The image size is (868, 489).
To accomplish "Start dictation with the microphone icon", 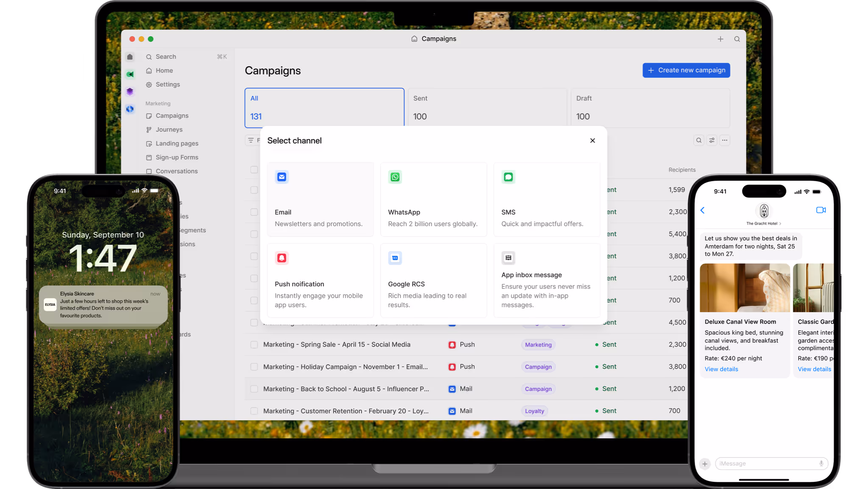I will point(821,464).
